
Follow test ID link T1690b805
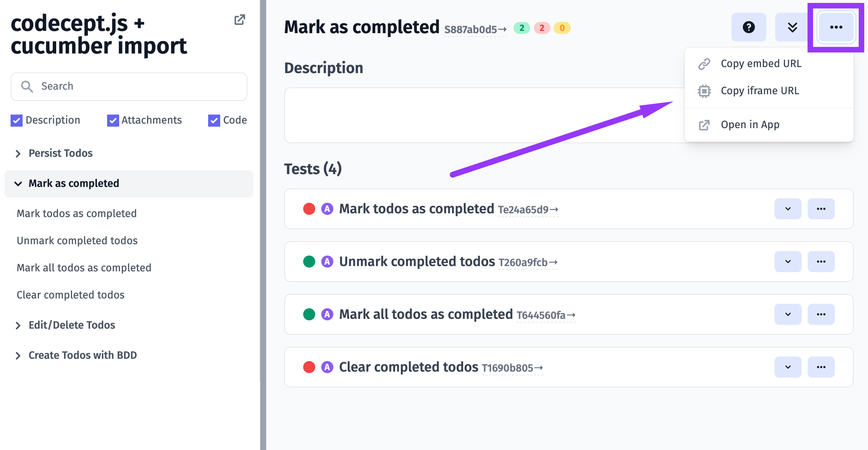pyautogui.click(x=512, y=368)
